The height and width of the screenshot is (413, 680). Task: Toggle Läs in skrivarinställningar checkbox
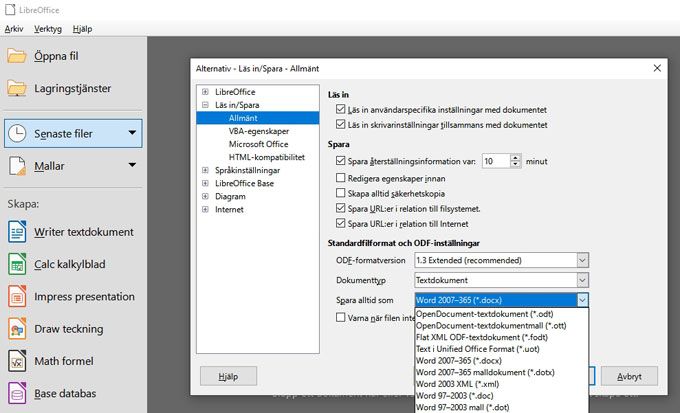(x=340, y=125)
